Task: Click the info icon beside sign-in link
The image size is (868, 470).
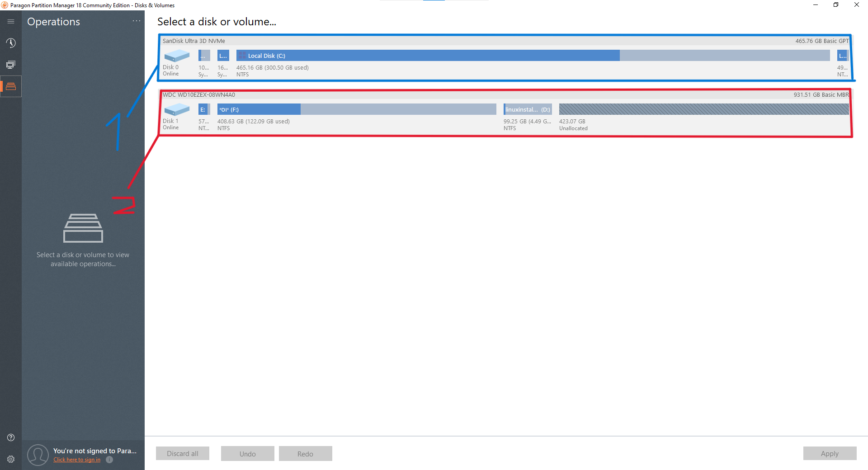Action: pos(109,460)
